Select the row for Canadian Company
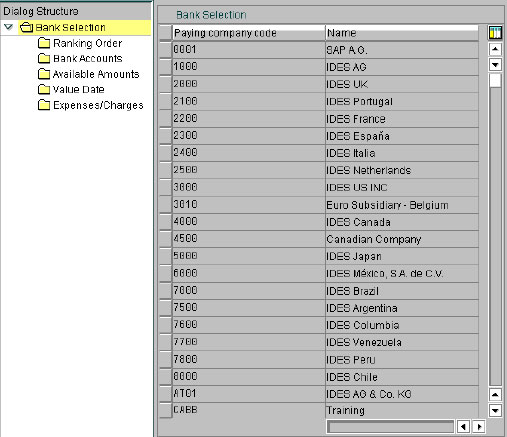Image resolution: width=507 pixels, height=437 pixels. tap(165, 238)
